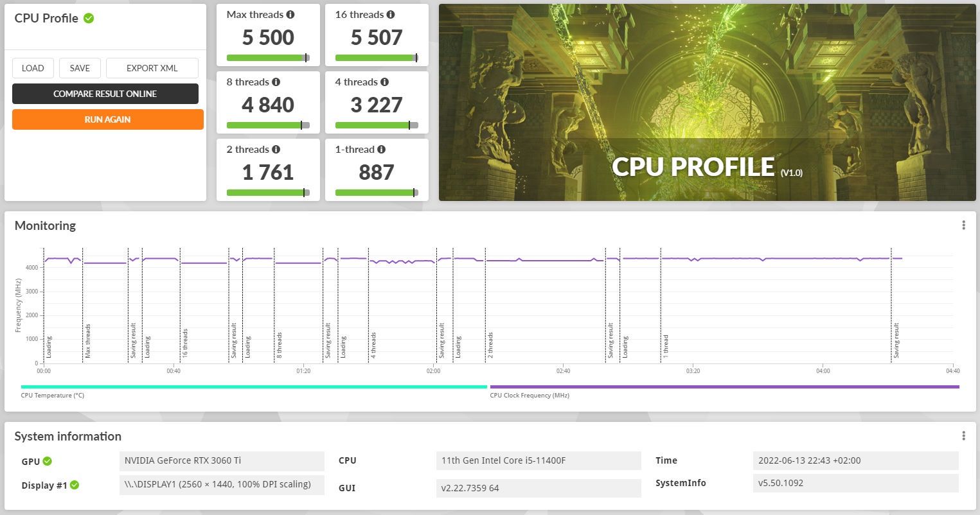Toggle the CPU Temperature legend line
Image resolution: width=980 pixels, height=515 pixels.
tap(254, 387)
